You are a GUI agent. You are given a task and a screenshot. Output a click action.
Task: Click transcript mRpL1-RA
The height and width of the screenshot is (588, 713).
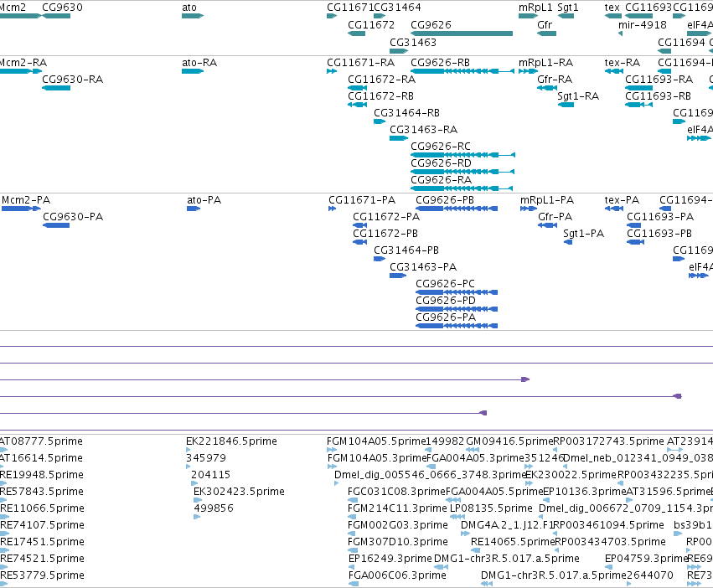[528, 71]
